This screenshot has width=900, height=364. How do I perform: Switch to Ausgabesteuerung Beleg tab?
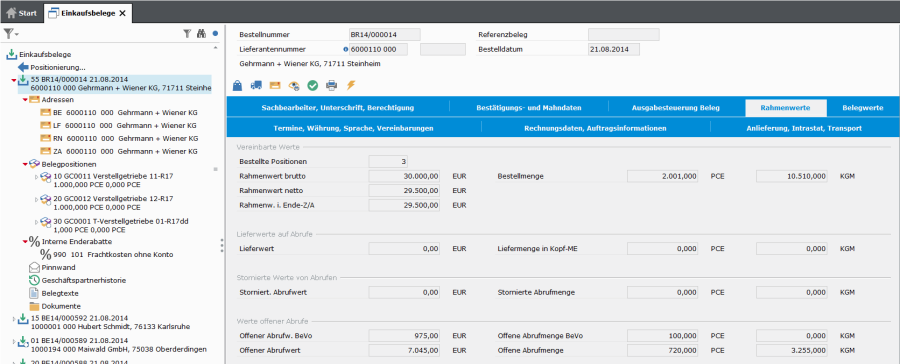(676, 107)
